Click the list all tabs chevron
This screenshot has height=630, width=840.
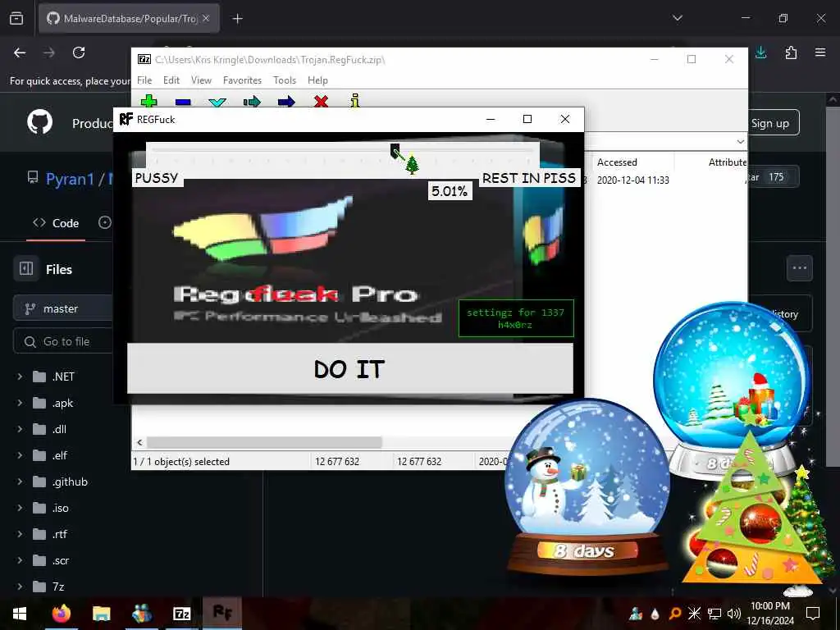point(677,18)
